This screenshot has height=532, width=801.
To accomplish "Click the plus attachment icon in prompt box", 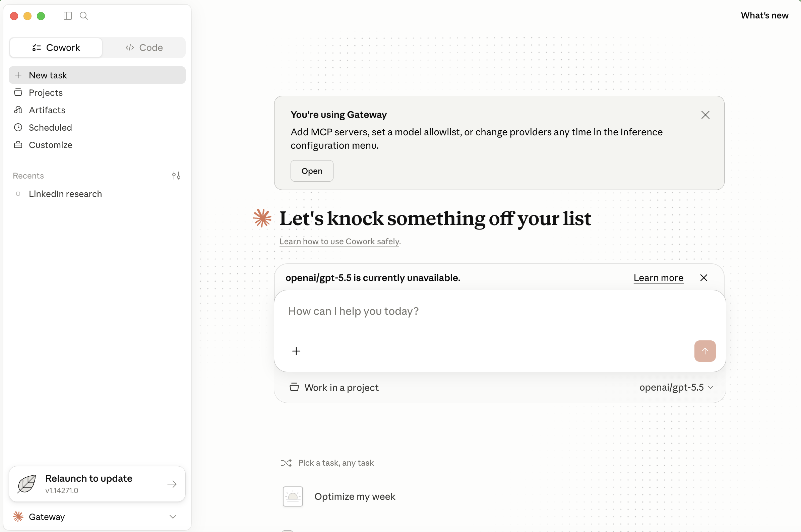I will coord(296,351).
